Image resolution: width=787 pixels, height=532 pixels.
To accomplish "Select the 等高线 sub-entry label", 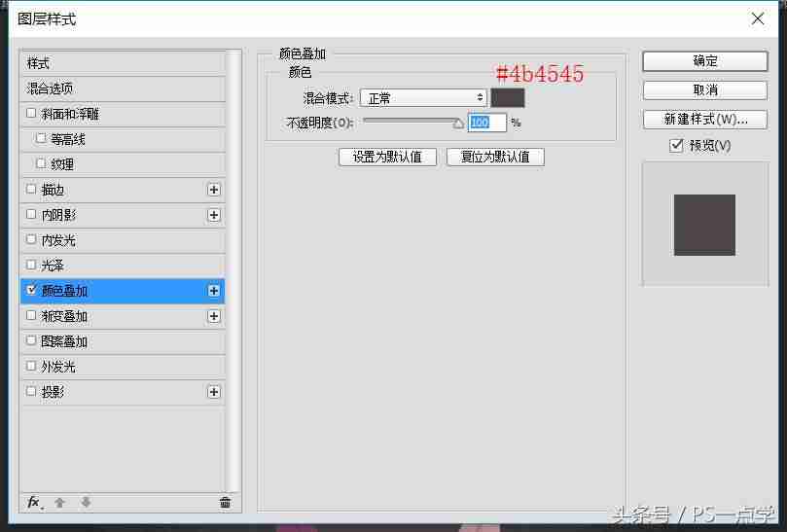I will click(x=68, y=139).
